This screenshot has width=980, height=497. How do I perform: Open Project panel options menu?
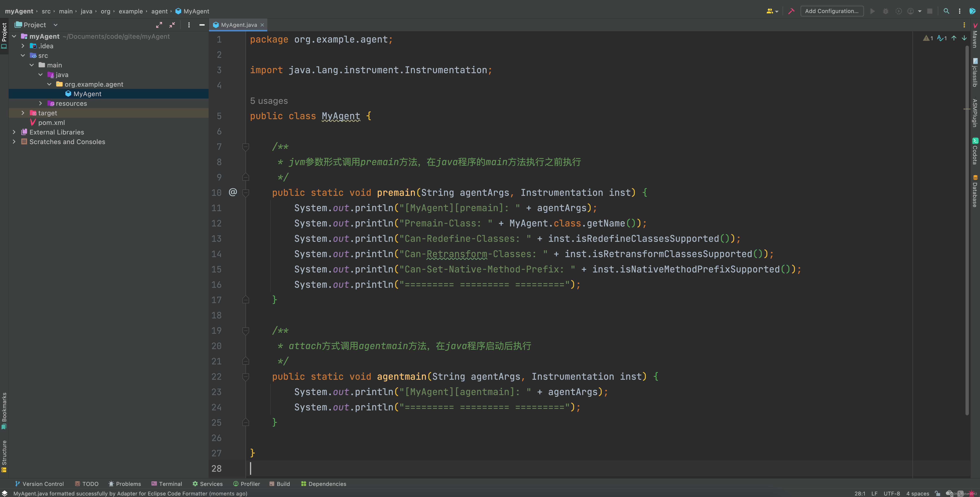click(189, 25)
